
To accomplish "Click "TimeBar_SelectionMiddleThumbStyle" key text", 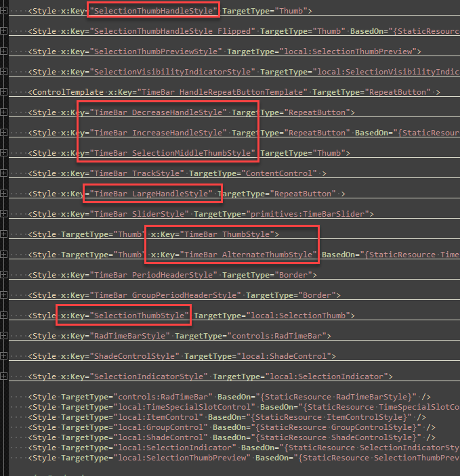I will 173,153.
